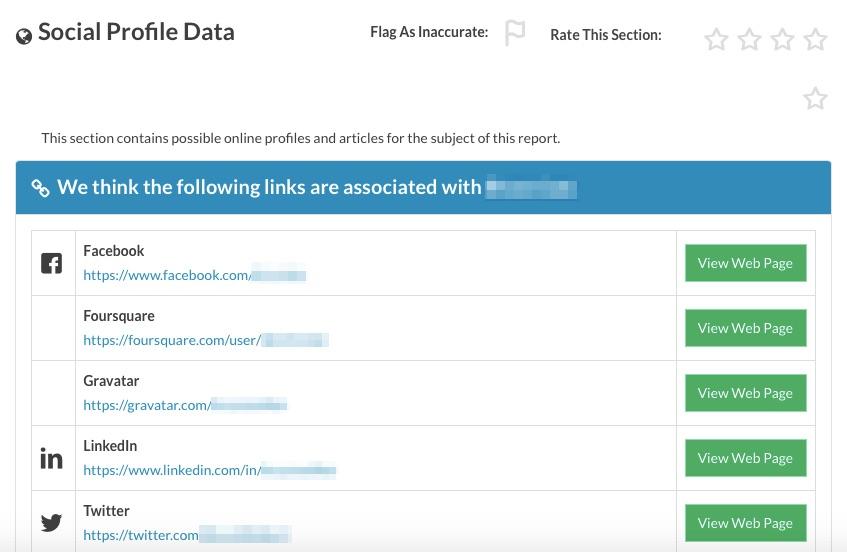Click the globe icon beside Social Profile Data
The image size is (847, 552).
pos(24,37)
